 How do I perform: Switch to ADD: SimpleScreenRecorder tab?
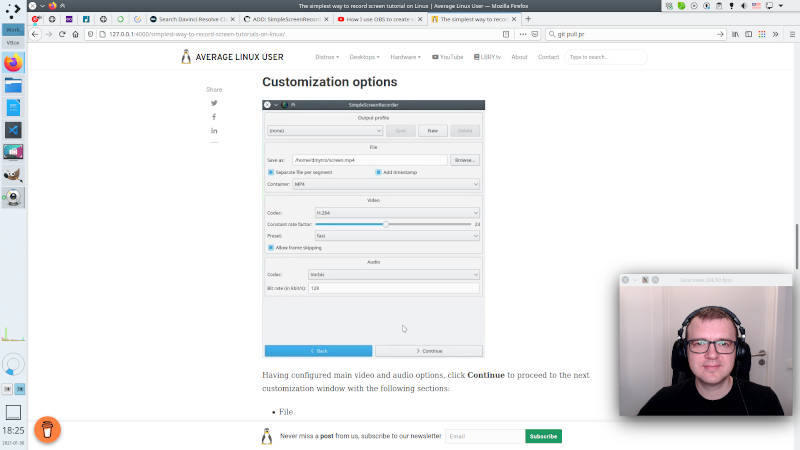(x=286, y=19)
